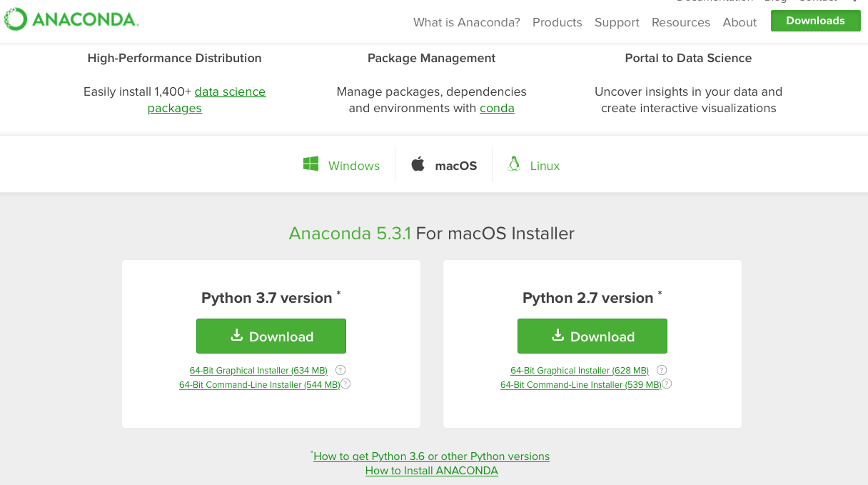Switch to the Linux installer tab

545,166
